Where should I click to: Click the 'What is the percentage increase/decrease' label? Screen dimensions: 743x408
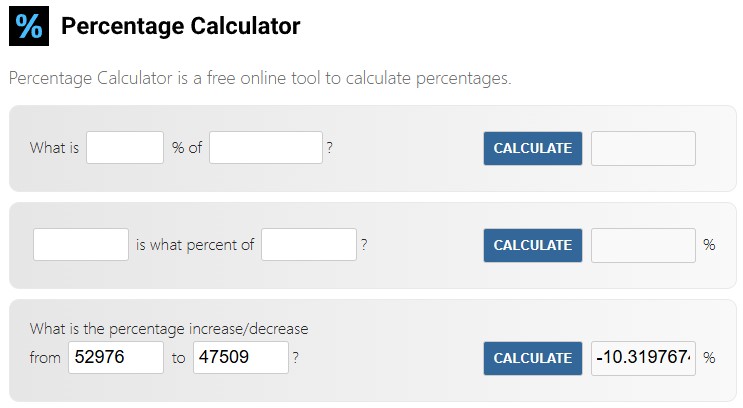169,329
